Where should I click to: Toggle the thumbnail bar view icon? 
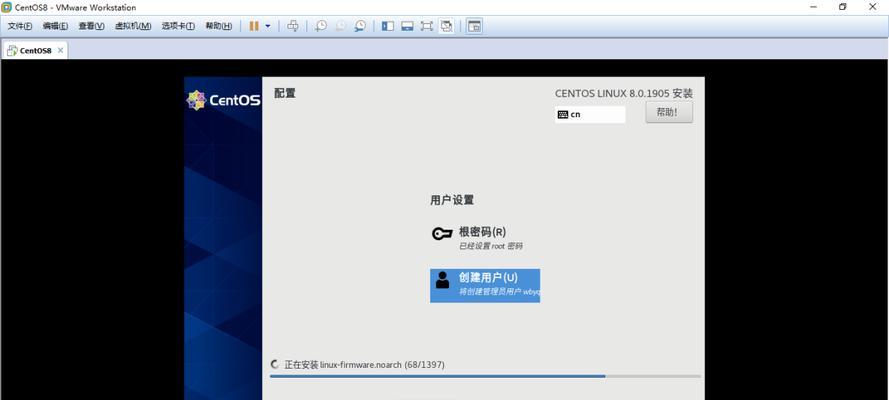pyautogui.click(x=407, y=26)
